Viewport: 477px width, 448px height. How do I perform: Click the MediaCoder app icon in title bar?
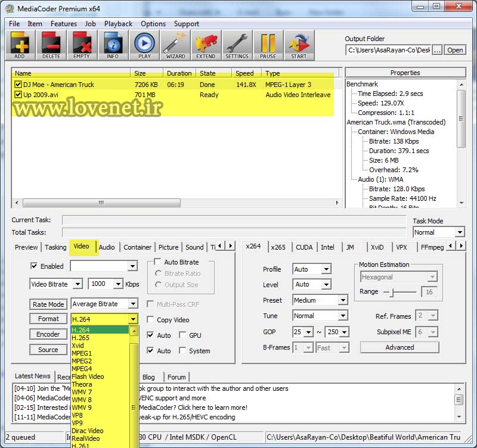click(10, 8)
